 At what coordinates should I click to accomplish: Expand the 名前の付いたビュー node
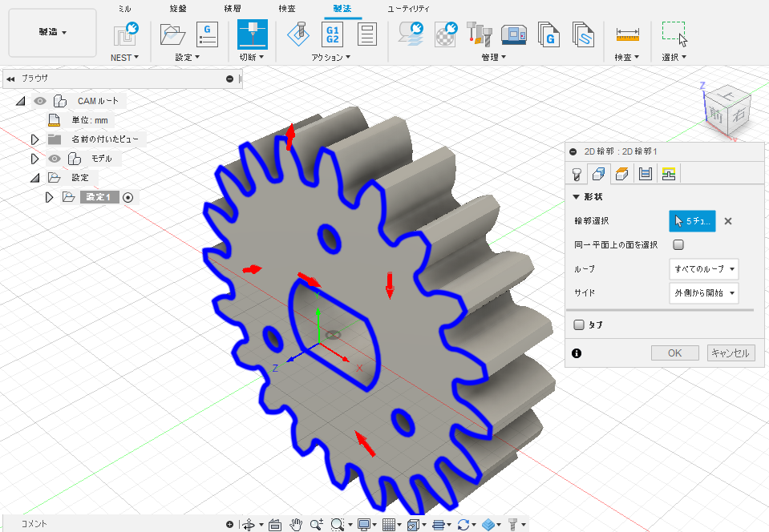click(34, 139)
